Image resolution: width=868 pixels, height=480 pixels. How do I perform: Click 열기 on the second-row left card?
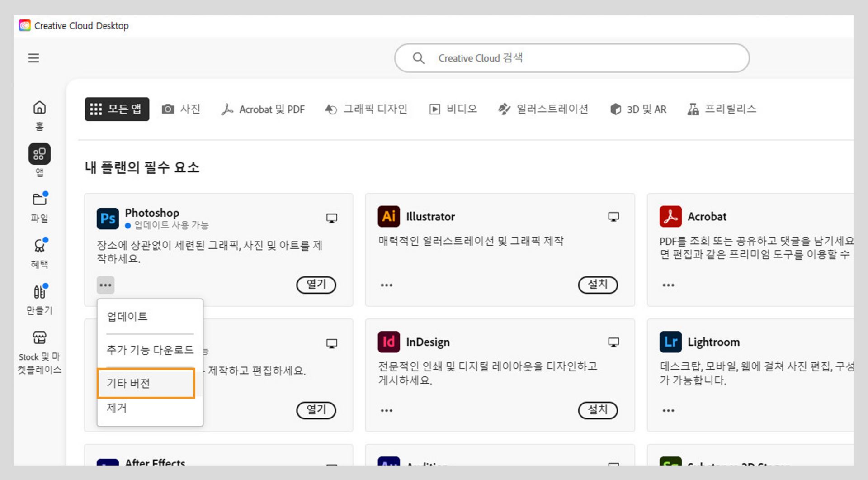[316, 410]
